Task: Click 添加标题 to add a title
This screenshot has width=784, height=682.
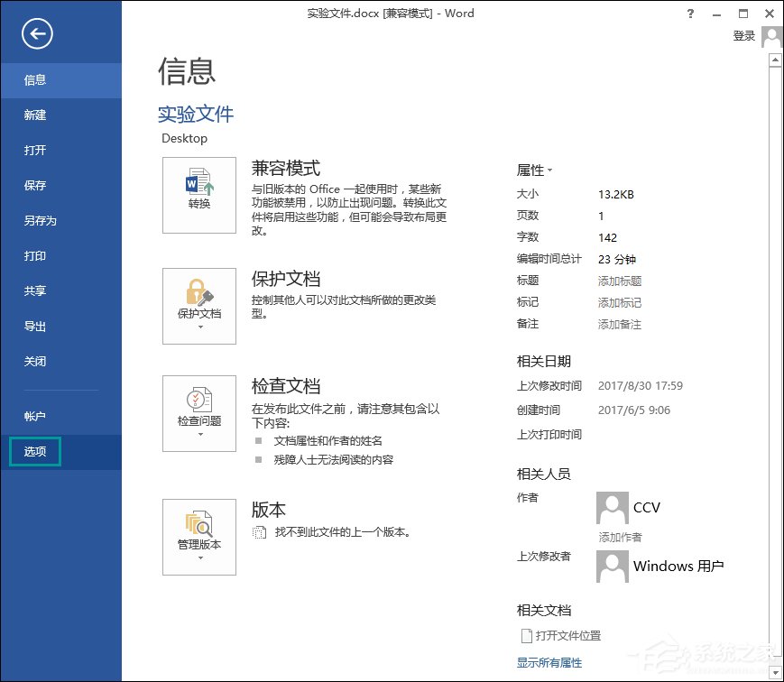Action: (619, 281)
